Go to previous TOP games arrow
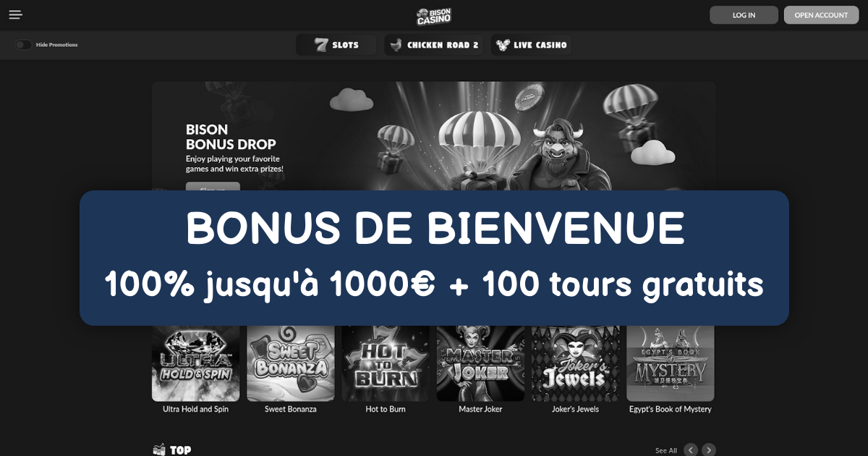 pyautogui.click(x=691, y=450)
